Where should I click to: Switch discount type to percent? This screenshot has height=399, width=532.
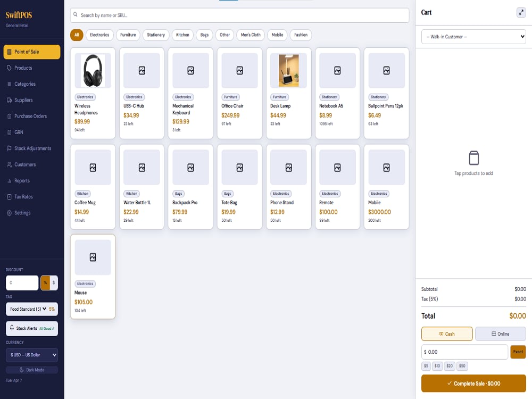tap(45, 282)
